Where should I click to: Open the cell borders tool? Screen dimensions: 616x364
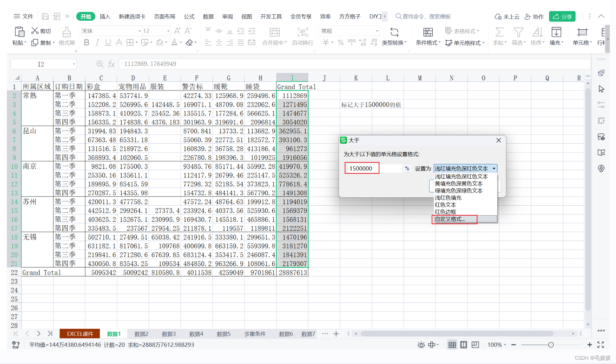click(130, 43)
